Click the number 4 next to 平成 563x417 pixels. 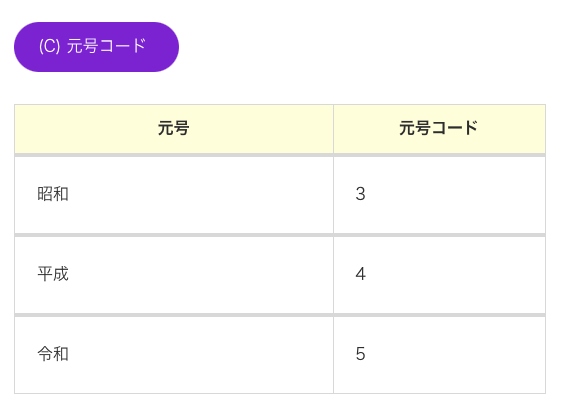360,274
